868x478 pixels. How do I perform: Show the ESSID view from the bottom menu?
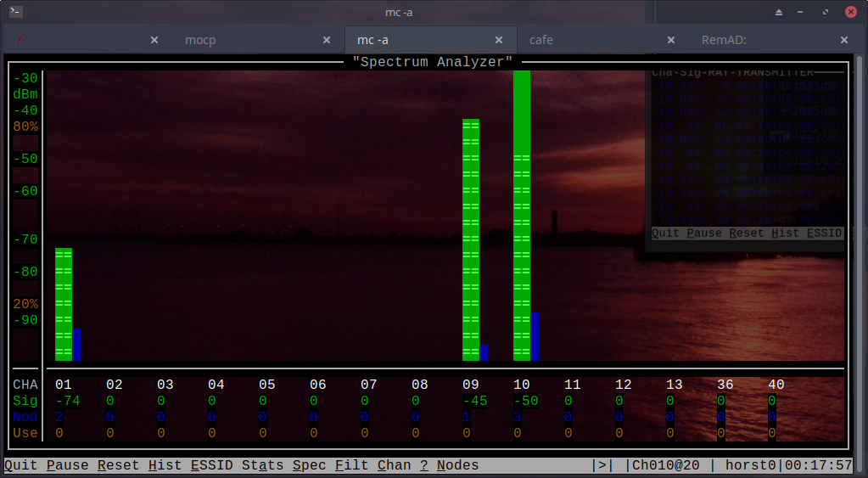coord(211,465)
